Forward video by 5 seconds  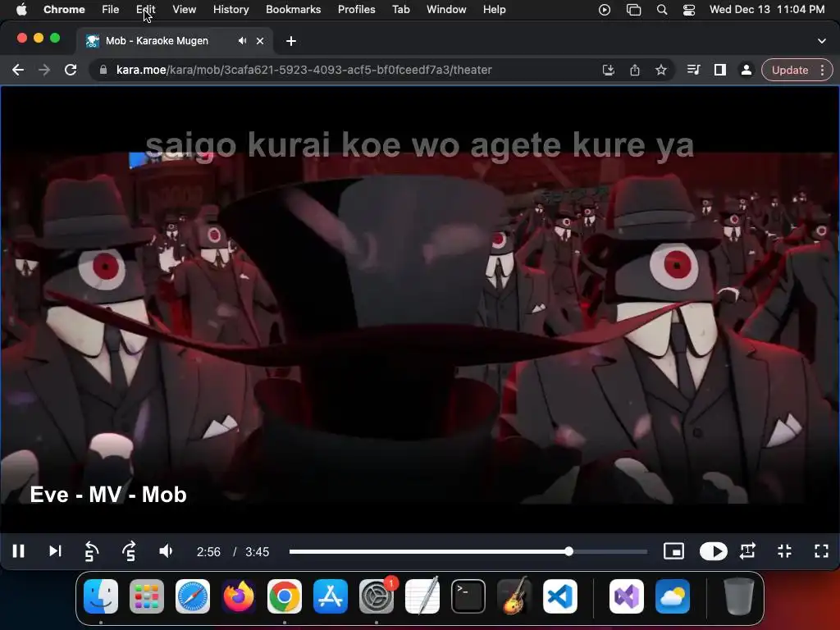pyautogui.click(x=129, y=551)
